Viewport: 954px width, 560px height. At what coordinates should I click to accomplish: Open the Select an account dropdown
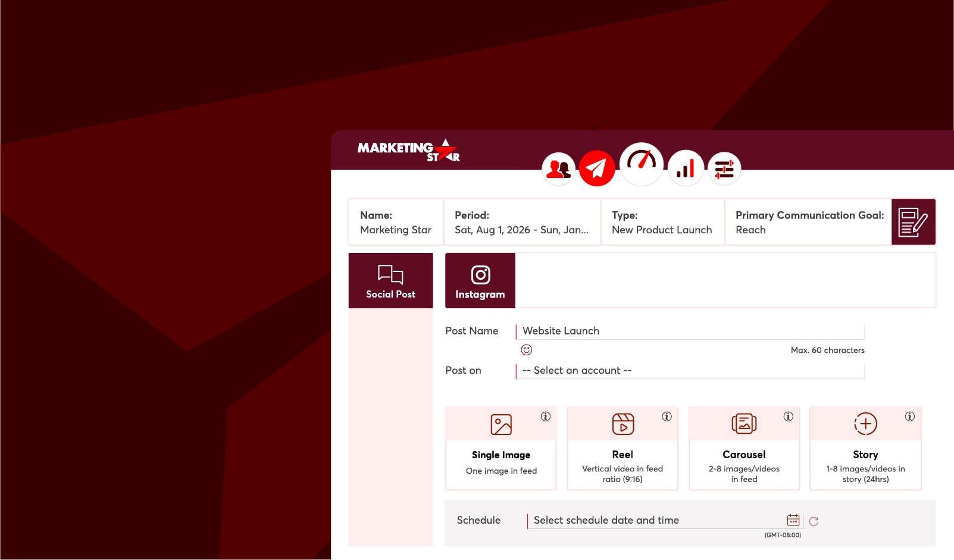pos(690,371)
